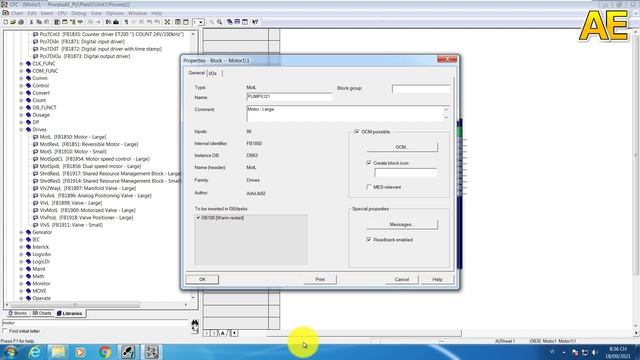Open the Options menu

115,13
